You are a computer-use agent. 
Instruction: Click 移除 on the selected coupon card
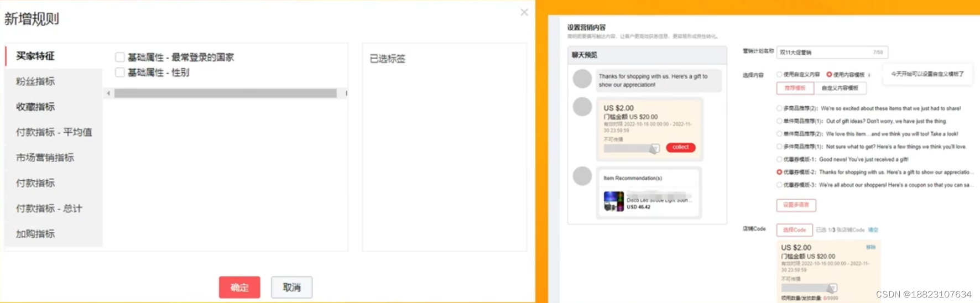(x=871, y=247)
